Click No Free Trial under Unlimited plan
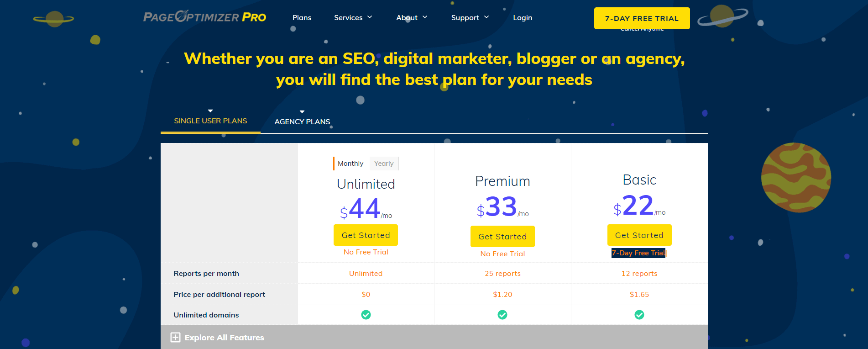 [366, 252]
